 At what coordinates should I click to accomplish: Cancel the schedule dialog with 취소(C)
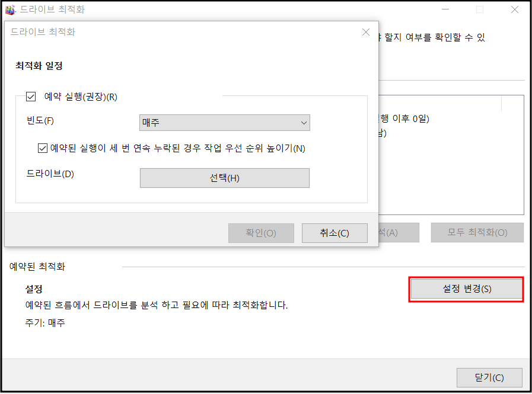pyautogui.click(x=335, y=232)
